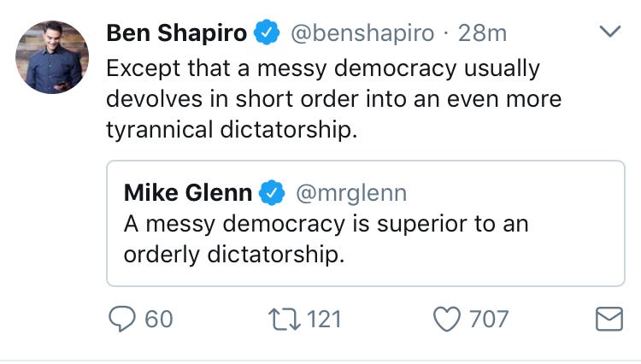View the 121 retweets count

[x=324, y=320]
